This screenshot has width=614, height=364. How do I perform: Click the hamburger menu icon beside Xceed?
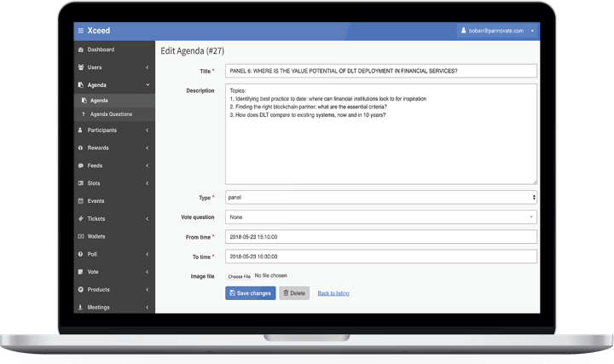80,30
